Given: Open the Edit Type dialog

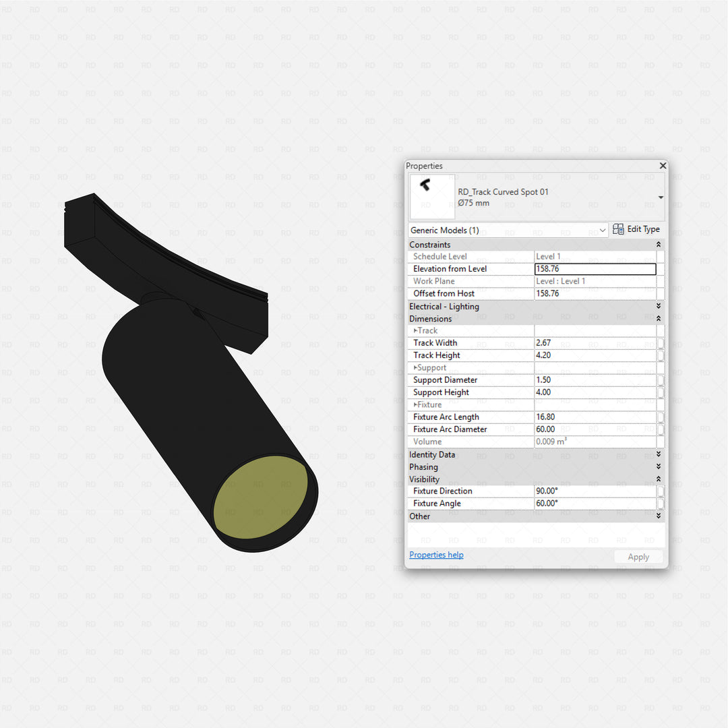Looking at the screenshot, I should point(636,229).
